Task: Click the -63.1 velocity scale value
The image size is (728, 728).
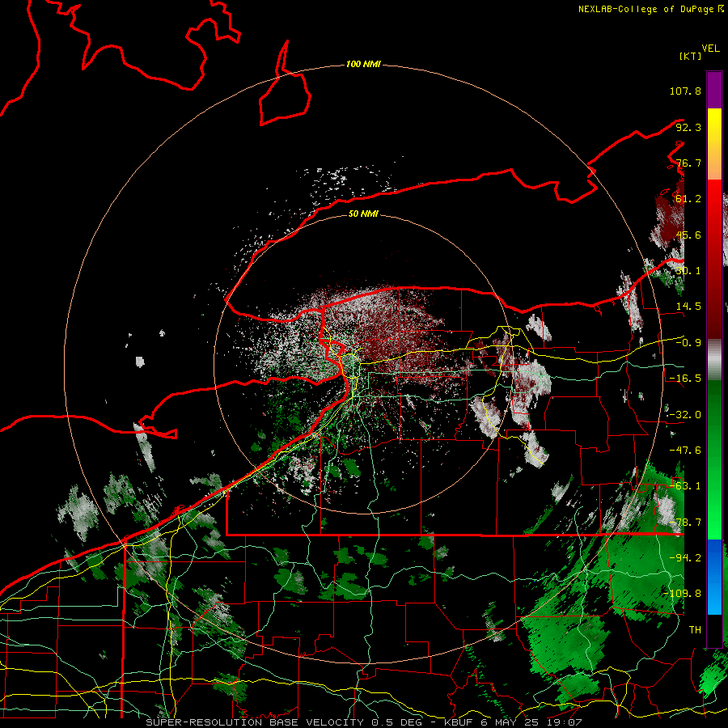Action: [685, 486]
